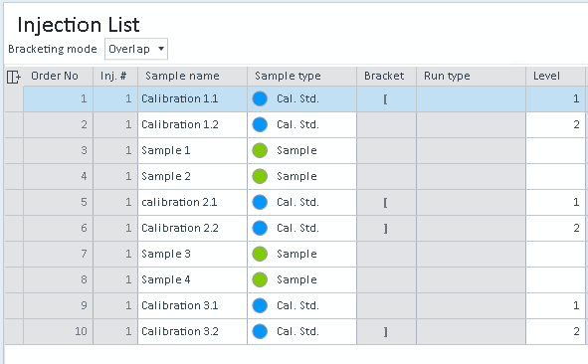This screenshot has height=364, width=588.
Task: Click the green circle icon for Sample 4
Action: (260, 280)
